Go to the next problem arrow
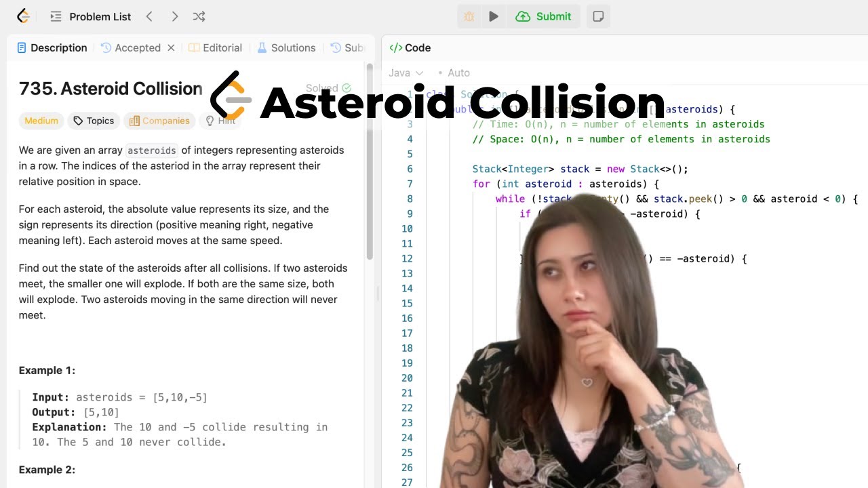The width and height of the screenshot is (868, 488). pyautogui.click(x=174, y=16)
